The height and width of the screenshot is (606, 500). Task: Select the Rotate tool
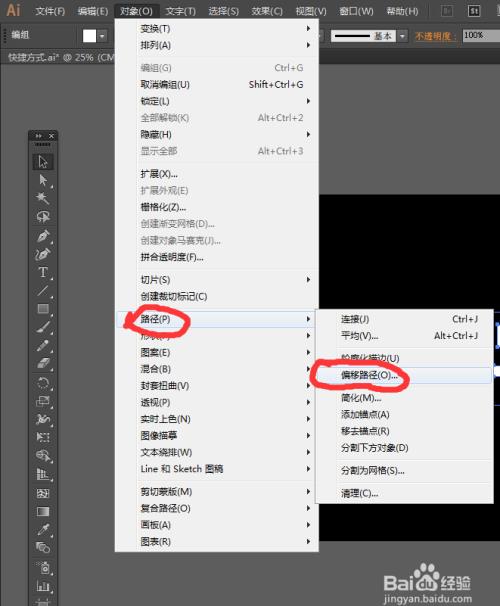tap(43, 383)
